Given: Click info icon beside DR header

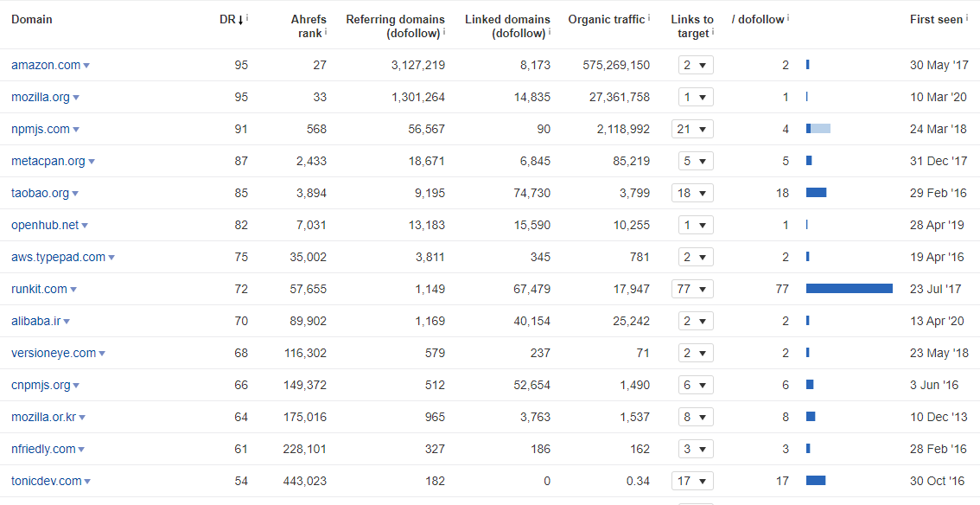Looking at the screenshot, I should pos(247,18).
